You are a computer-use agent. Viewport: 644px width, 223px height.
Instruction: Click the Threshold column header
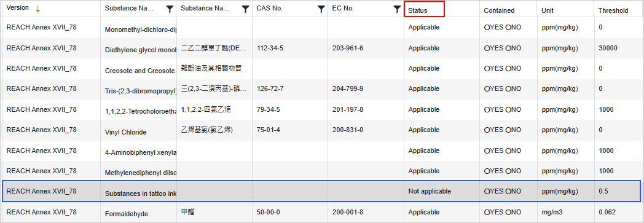click(x=613, y=10)
